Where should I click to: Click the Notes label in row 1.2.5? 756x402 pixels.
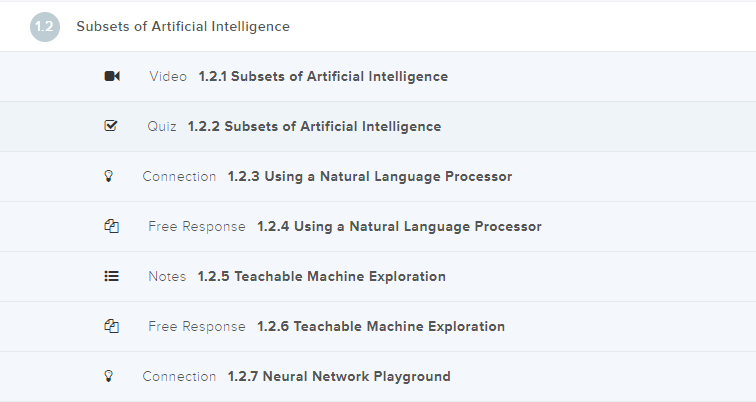(x=167, y=277)
